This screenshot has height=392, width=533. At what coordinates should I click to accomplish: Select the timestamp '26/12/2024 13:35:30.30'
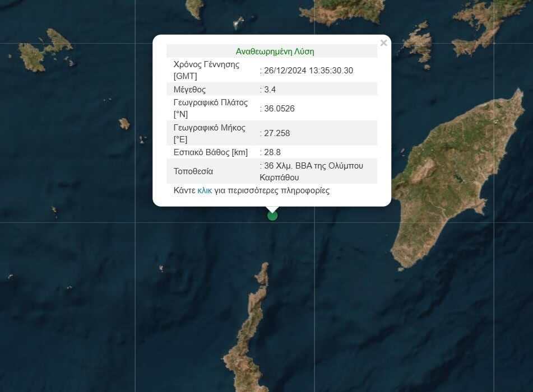tap(309, 71)
